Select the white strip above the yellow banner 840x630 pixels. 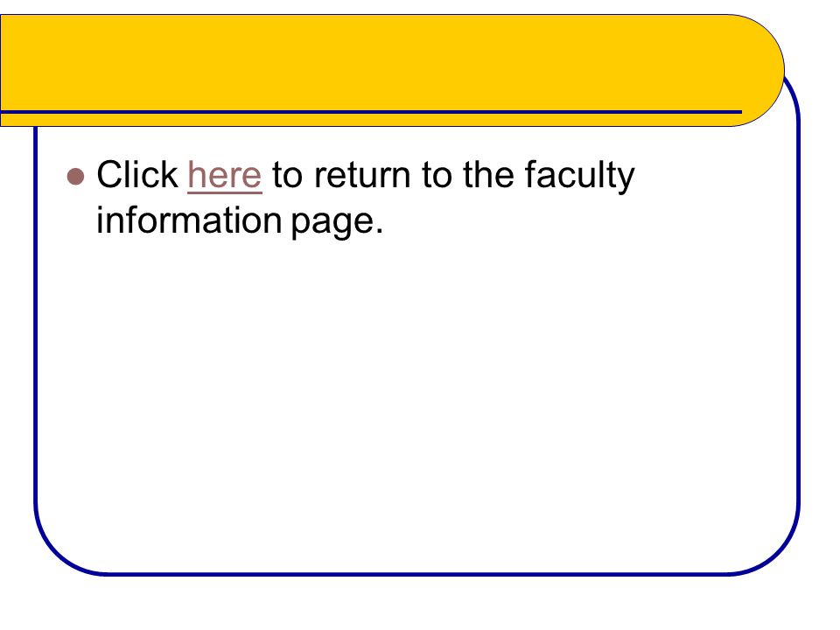pyautogui.click(x=420, y=7)
